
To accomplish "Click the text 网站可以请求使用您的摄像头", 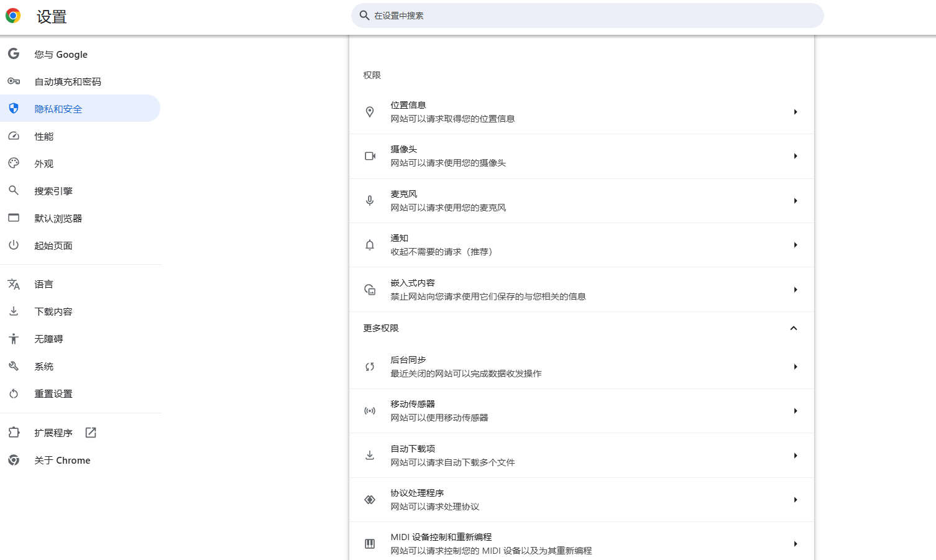I will (448, 163).
